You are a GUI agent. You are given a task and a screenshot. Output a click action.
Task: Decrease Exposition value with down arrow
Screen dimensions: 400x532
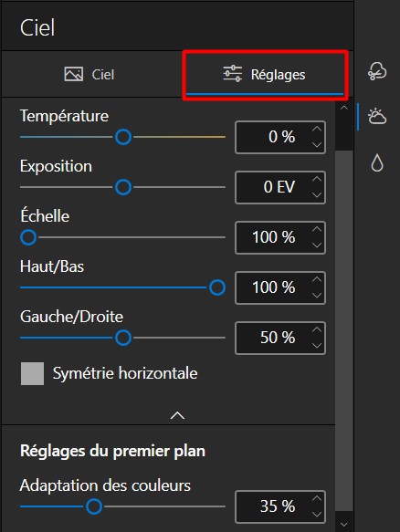(317, 195)
